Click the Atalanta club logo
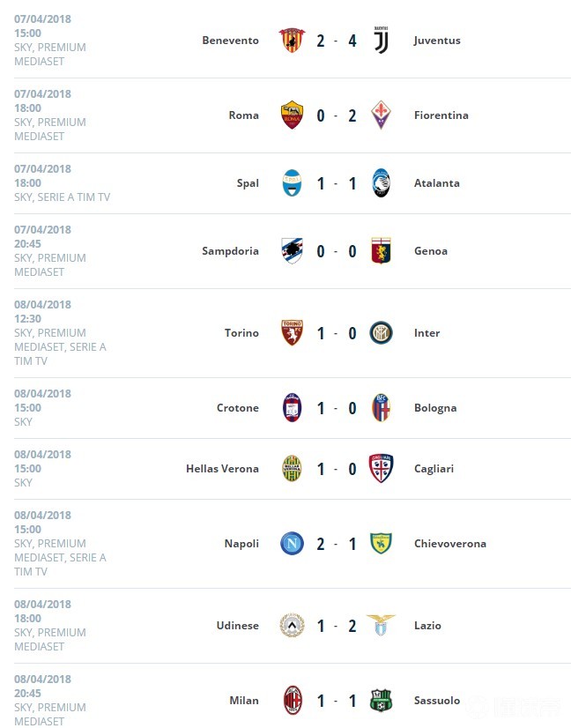This screenshot has width=571, height=728. point(381,183)
